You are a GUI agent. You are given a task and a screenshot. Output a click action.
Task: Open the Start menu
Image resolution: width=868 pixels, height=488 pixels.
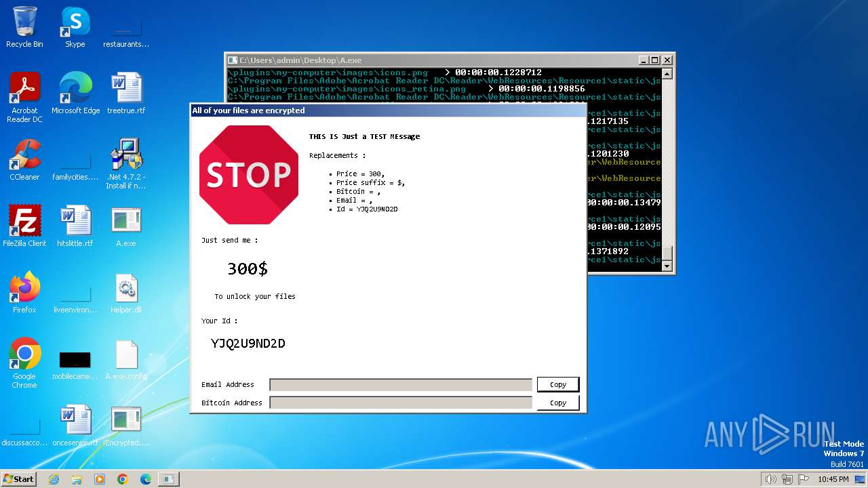pos(19,479)
